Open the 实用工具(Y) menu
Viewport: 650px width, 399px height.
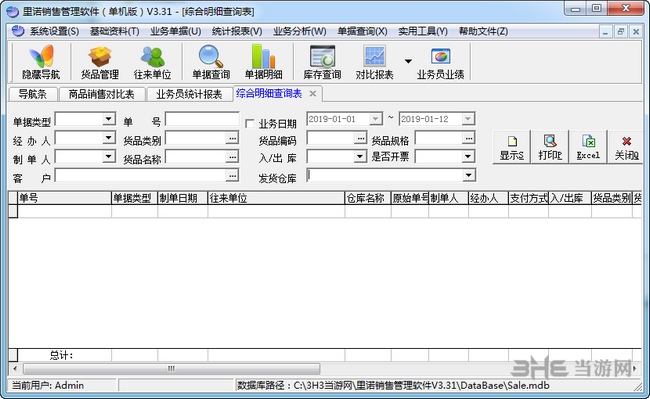pyautogui.click(x=423, y=31)
